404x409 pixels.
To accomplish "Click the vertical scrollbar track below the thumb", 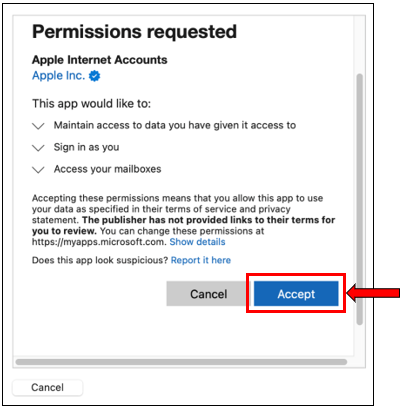I will [x=359, y=340].
